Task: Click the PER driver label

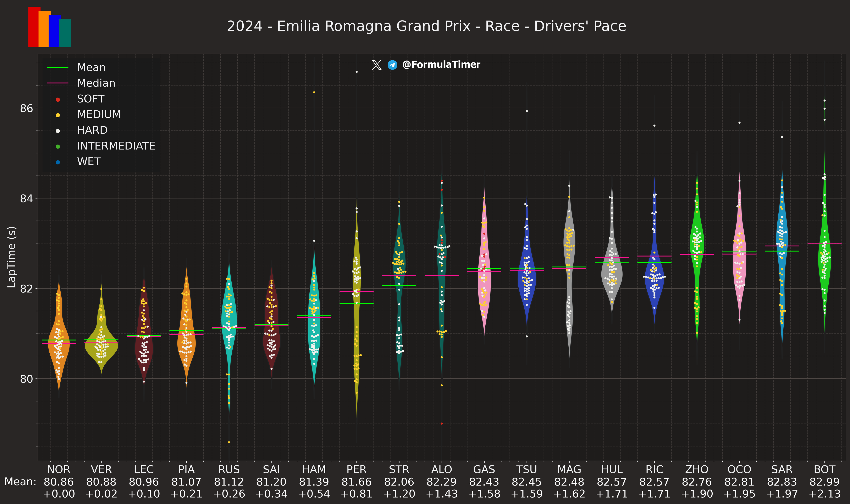Action: [357, 469]
